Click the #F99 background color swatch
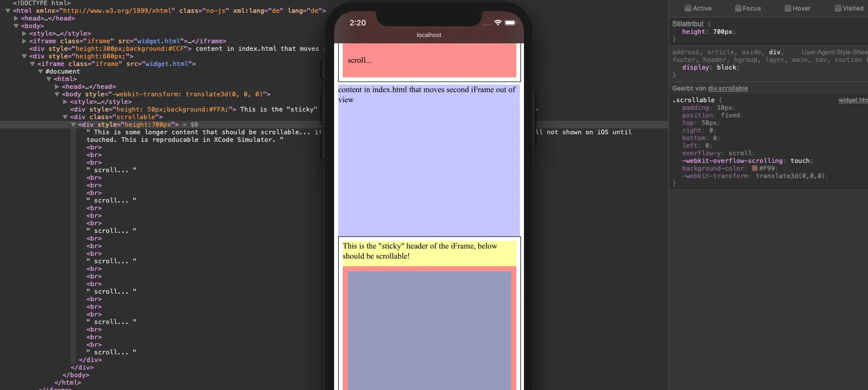 [x=755, y=168]
